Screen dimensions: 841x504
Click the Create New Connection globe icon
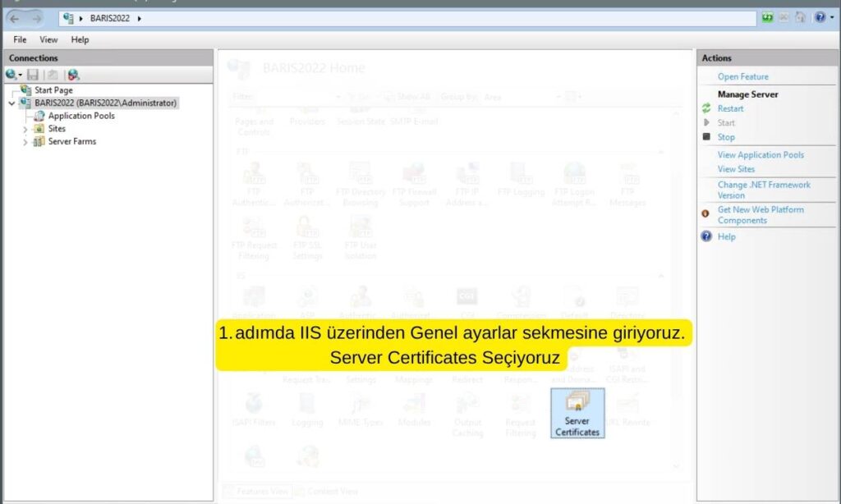[10, 75]
